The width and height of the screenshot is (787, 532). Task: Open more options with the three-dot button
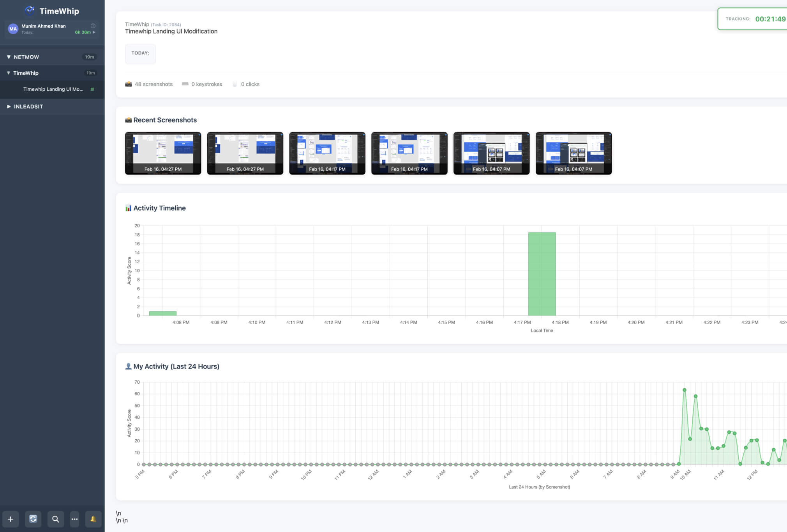pyautogui.click(x=74, y=519)
